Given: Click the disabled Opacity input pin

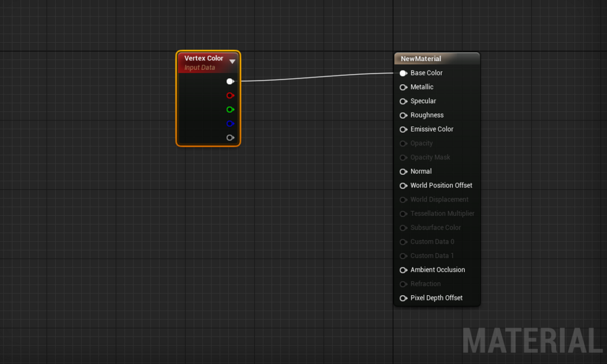Looking at the screenshot, I should pyautogui.click(x=403, y=143).
